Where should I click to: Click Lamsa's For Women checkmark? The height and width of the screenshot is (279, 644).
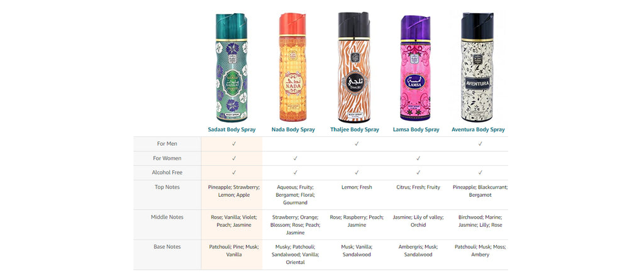[418, 158]
